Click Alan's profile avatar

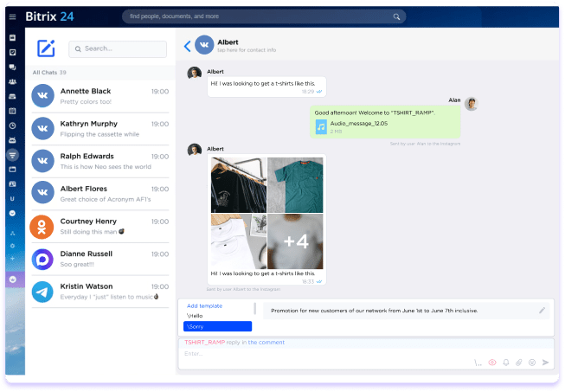[471, 104]
